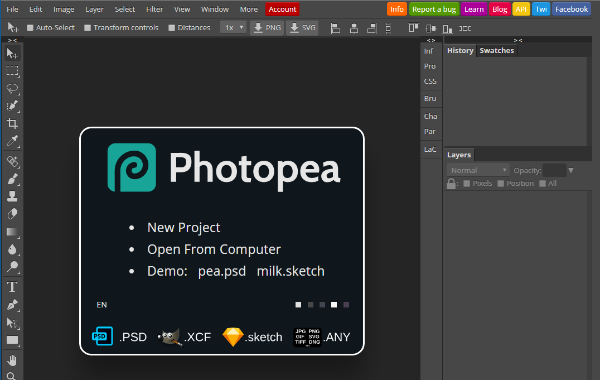Check the All lock checkbox

(542, 184)
